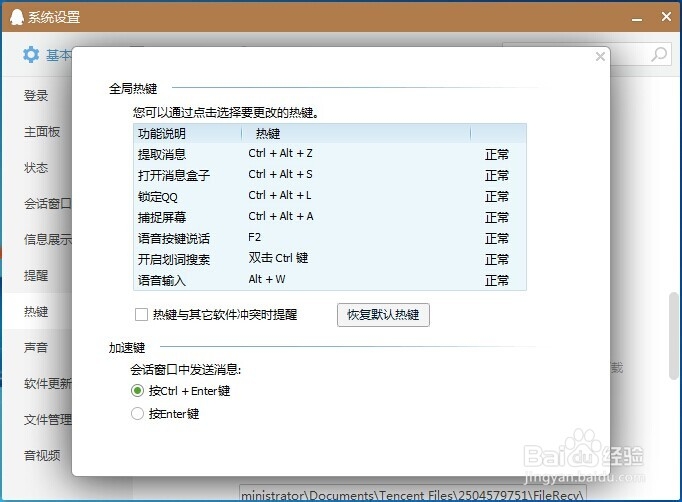Open 登录 settings in sidebar

coord(37,95)
